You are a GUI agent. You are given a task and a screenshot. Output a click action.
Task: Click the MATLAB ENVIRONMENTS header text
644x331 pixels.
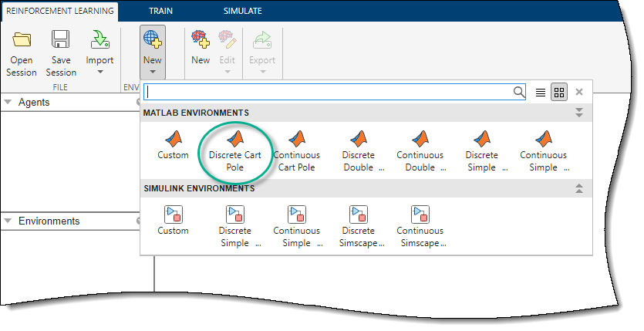coord(196,113)
